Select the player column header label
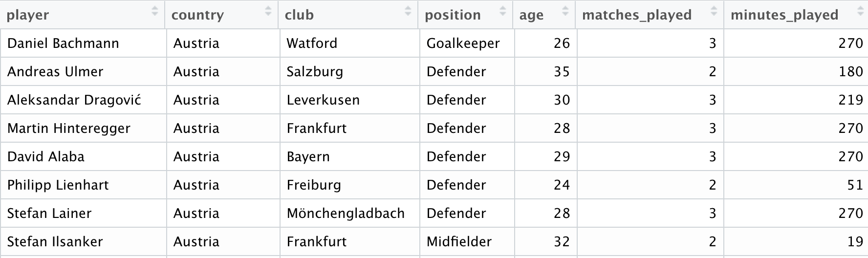Image resolution: width=868 pixels, height=258 pixels. 28,15
